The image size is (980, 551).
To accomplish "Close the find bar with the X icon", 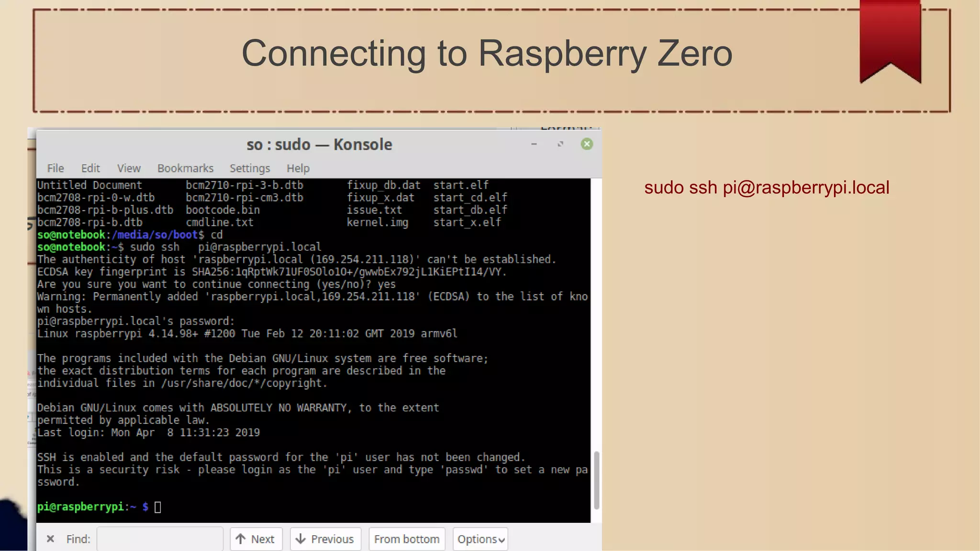I will point(50,539).
